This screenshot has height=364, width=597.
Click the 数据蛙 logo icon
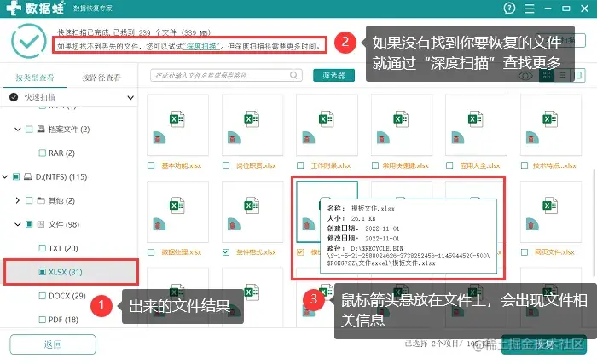pyautogui.click(x=14, y=8)
